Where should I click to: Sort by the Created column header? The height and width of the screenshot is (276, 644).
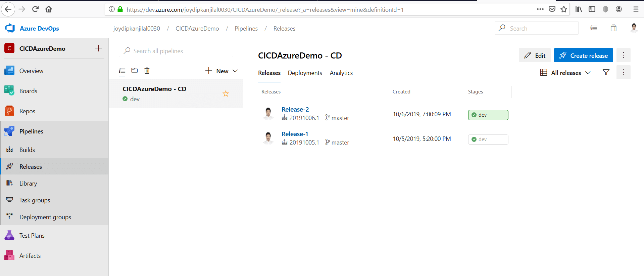pyautogui.click(x=401, y=91)
